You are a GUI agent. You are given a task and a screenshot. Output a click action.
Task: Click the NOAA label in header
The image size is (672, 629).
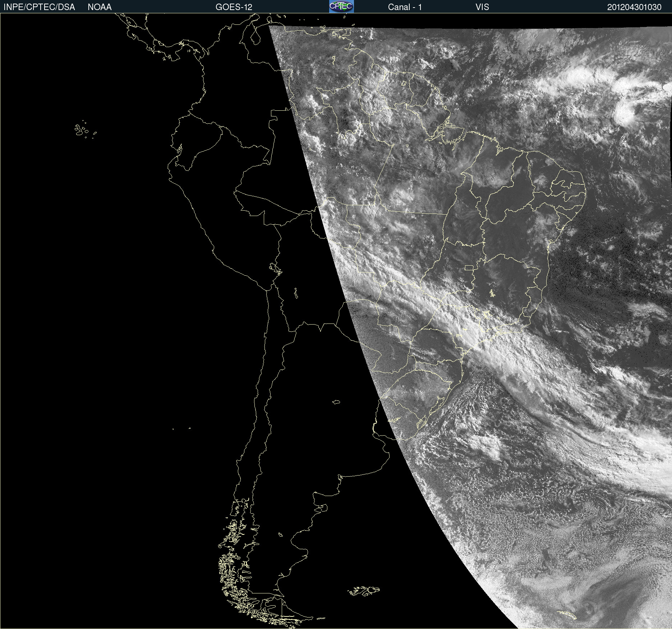pyautogui.click(x=100, y=7)
